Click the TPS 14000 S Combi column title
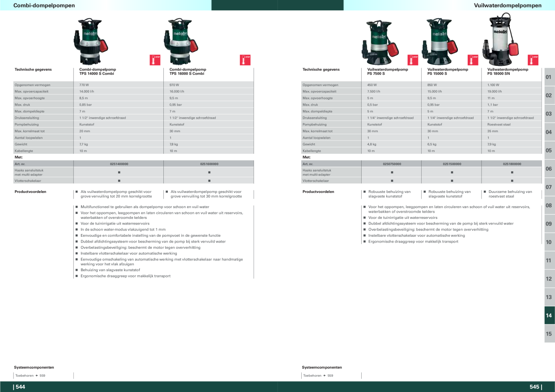This screenshot has width=555, height=392. pyautogui.click(x=97, y=72)
